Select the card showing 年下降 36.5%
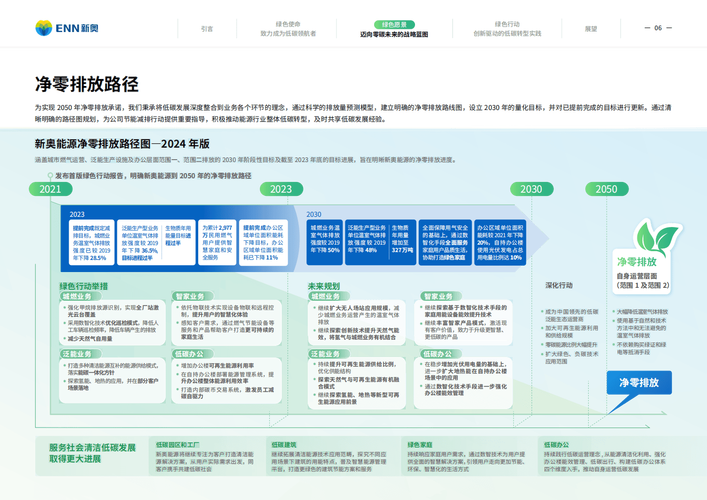This screenshot has height=500, width=707. coord(139,243)
